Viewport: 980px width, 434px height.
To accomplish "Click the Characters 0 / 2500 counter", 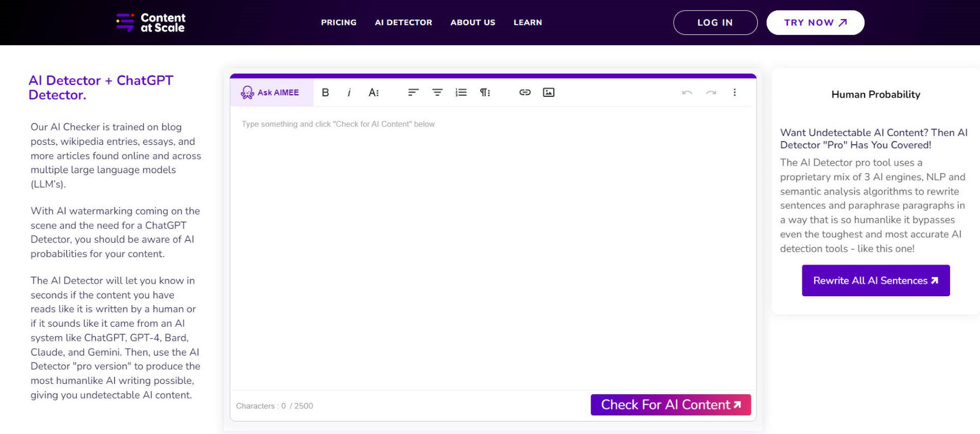I will [x=274, y=406].
